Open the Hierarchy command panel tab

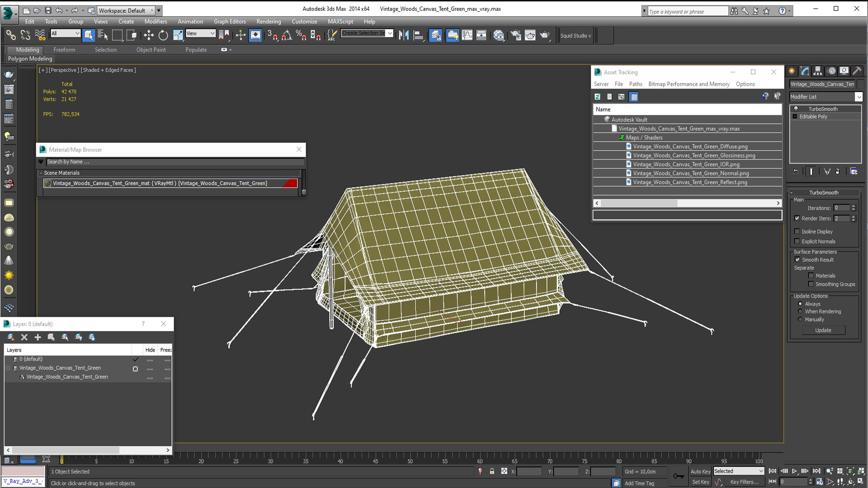coord(818,71)
